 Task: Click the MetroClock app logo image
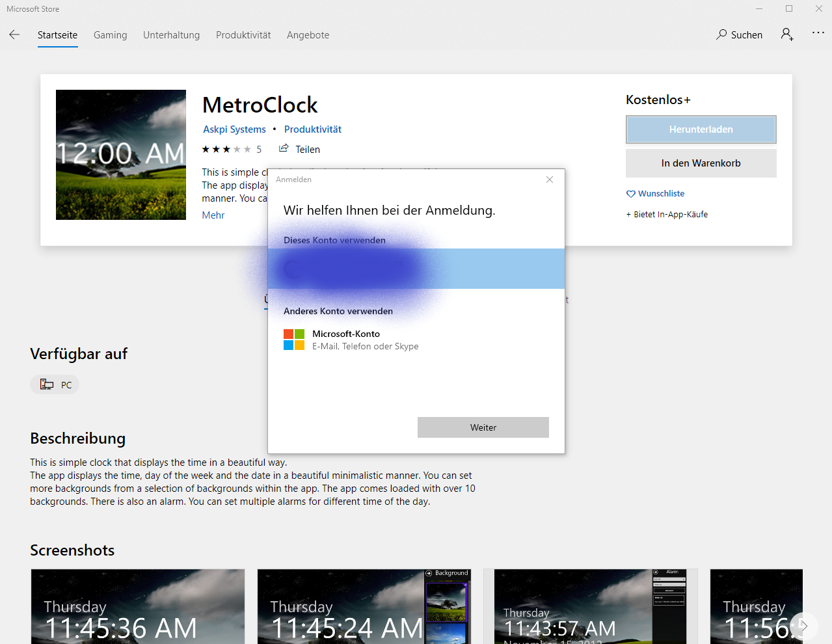tap(121, 155)
